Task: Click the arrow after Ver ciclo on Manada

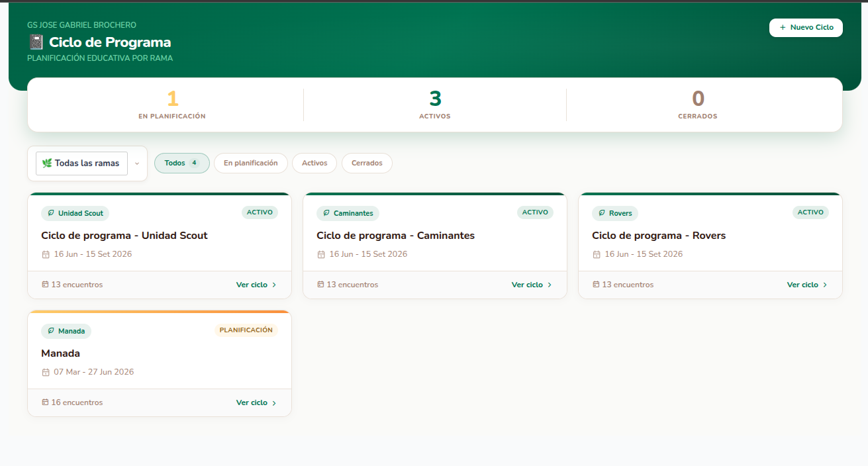Action: [274, 403]
